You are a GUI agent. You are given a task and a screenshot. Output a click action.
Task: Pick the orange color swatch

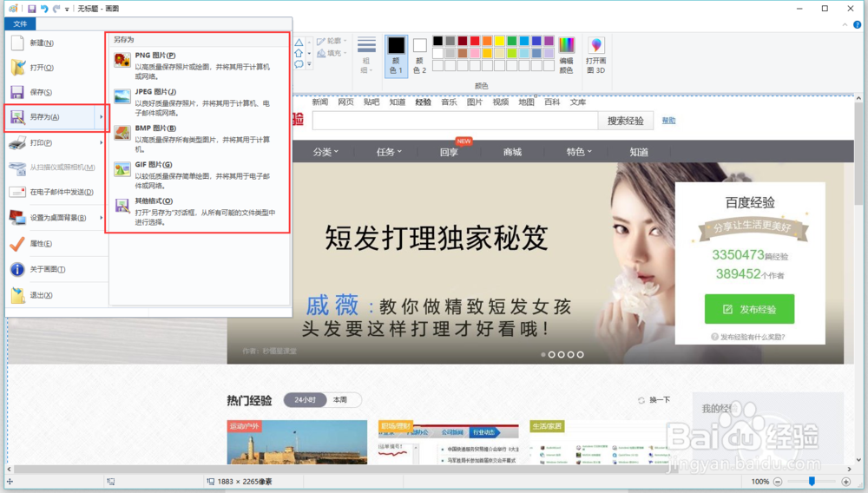(487, 41)
